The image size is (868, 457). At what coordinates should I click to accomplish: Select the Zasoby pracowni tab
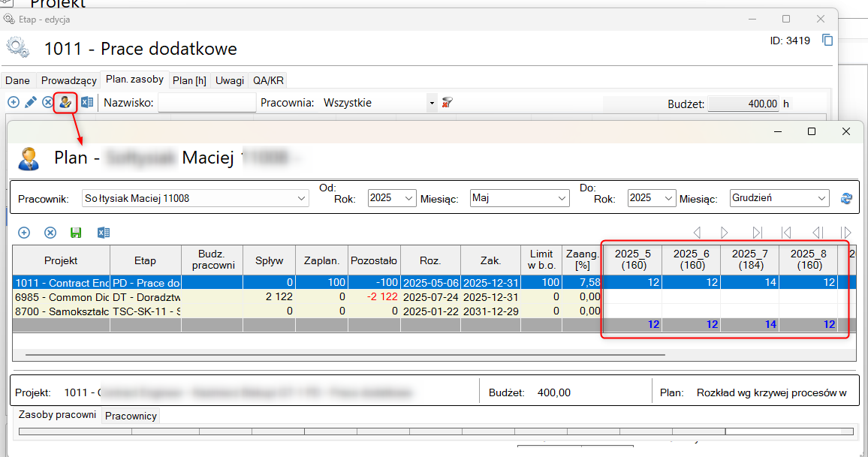(57, 415)
